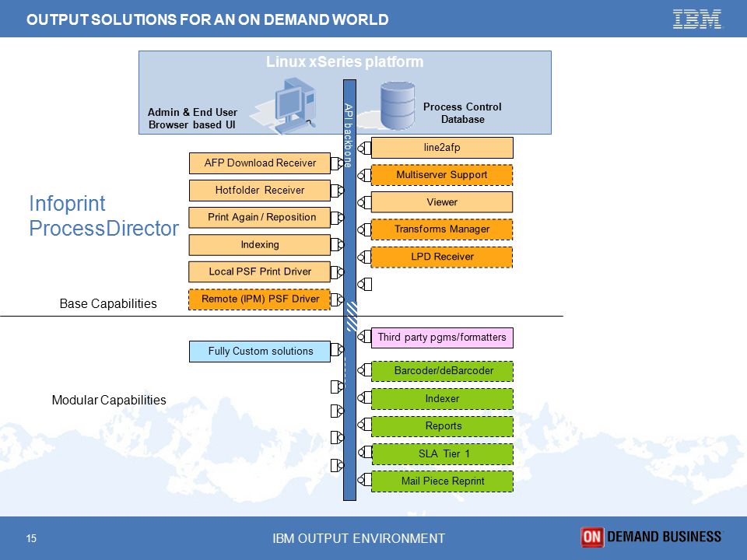Click the Admin & End User Browser based UI label

192,118
